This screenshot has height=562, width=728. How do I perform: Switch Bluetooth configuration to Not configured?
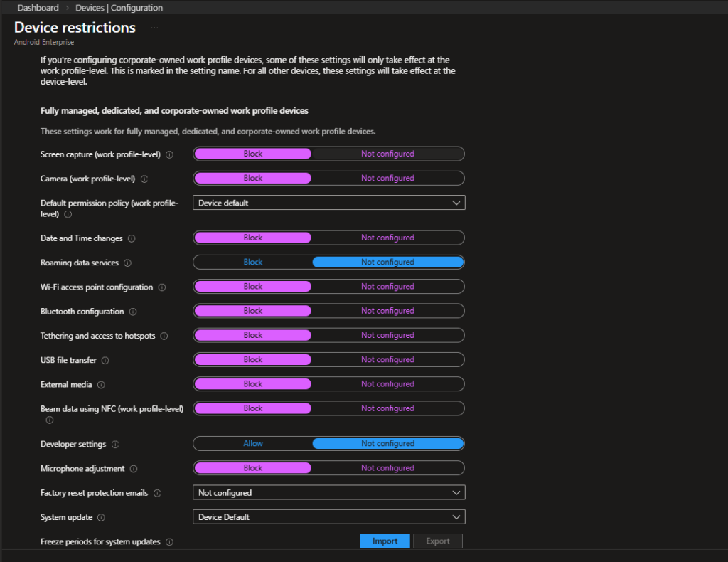point(387,311)
